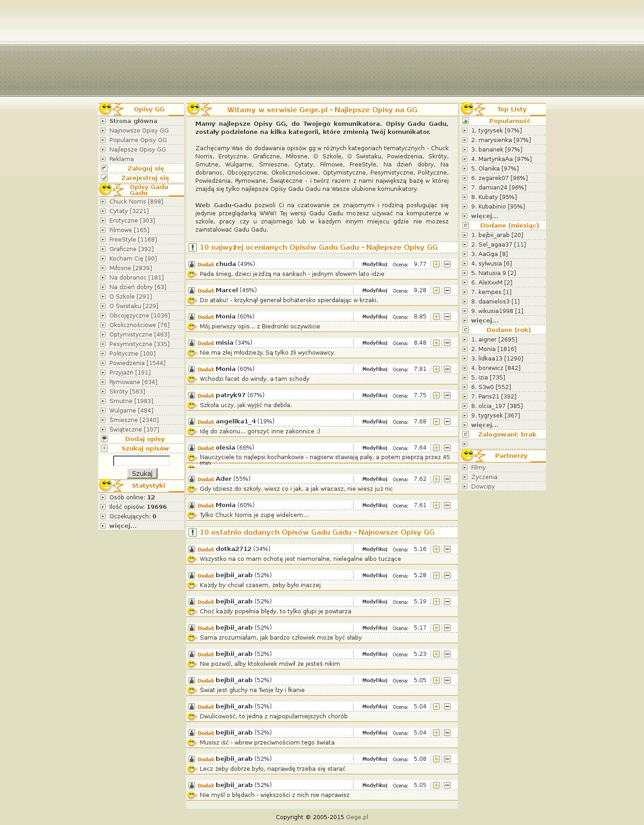Click the plus vote icon on chuda's entry

coord(436,264)
